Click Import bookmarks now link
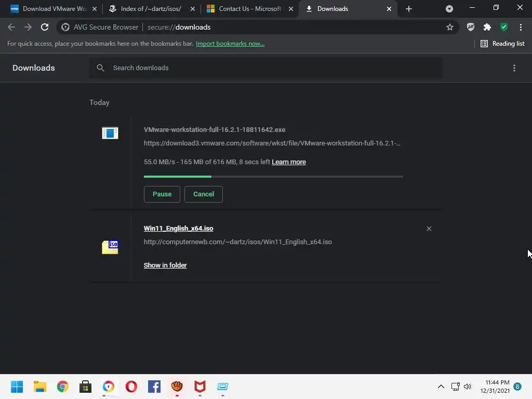This screenshot has width=532, height=399. 230,44
